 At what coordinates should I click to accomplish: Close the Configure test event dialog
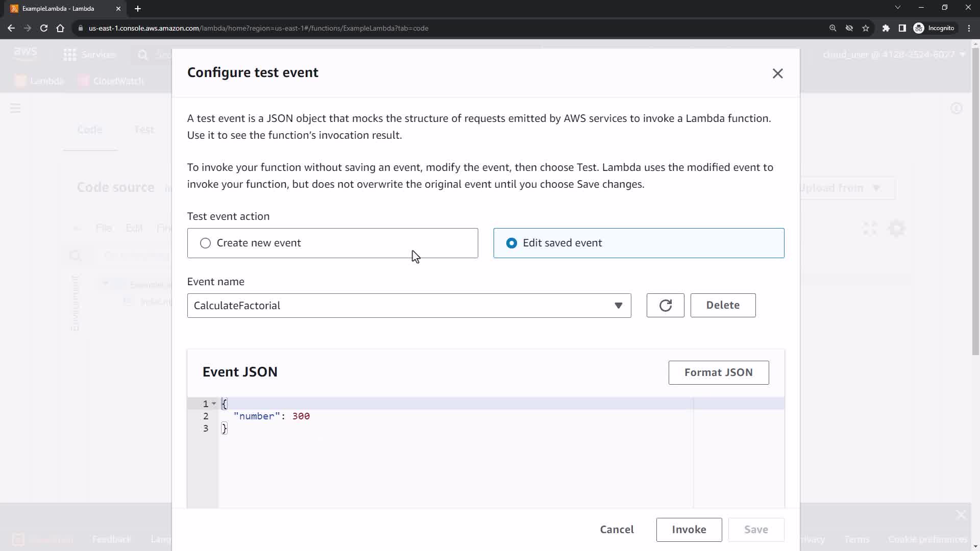point(777,73)
